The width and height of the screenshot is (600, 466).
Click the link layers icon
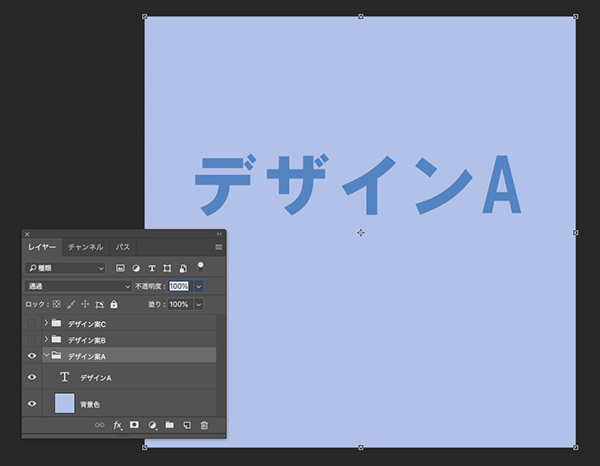coord(99,425)
